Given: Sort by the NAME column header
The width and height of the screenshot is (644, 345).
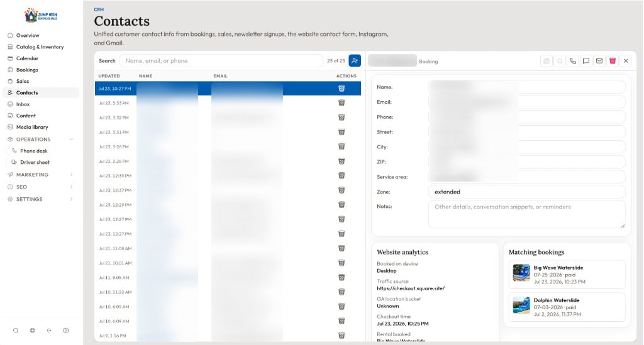Looking at the screenshot, I should pos(145,76).
